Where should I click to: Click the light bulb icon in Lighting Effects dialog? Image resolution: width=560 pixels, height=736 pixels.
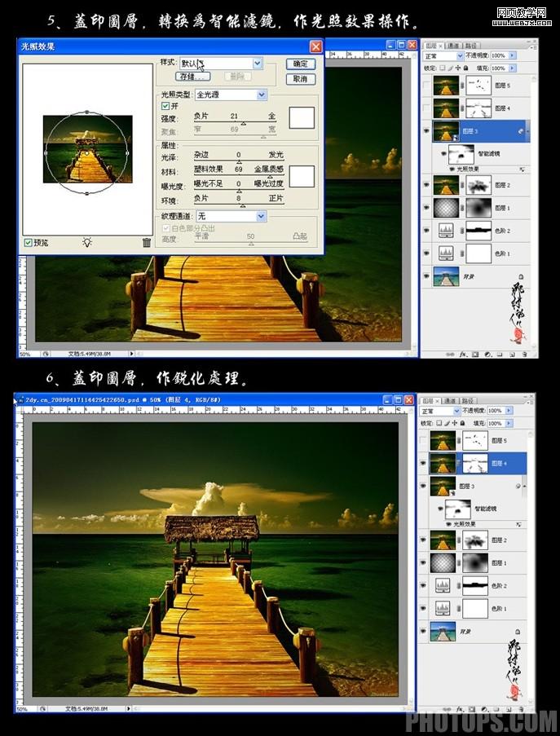(x=87, y=242)
